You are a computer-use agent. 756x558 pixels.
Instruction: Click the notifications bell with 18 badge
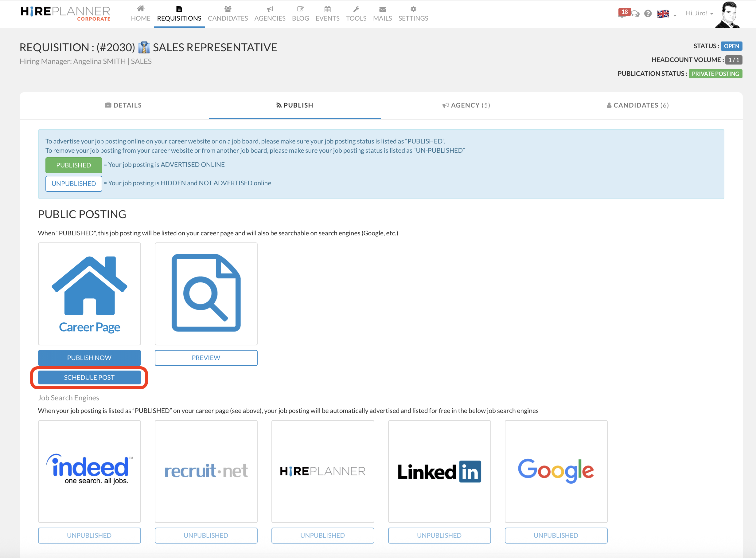pyautogui.click(x=622, y=14)
